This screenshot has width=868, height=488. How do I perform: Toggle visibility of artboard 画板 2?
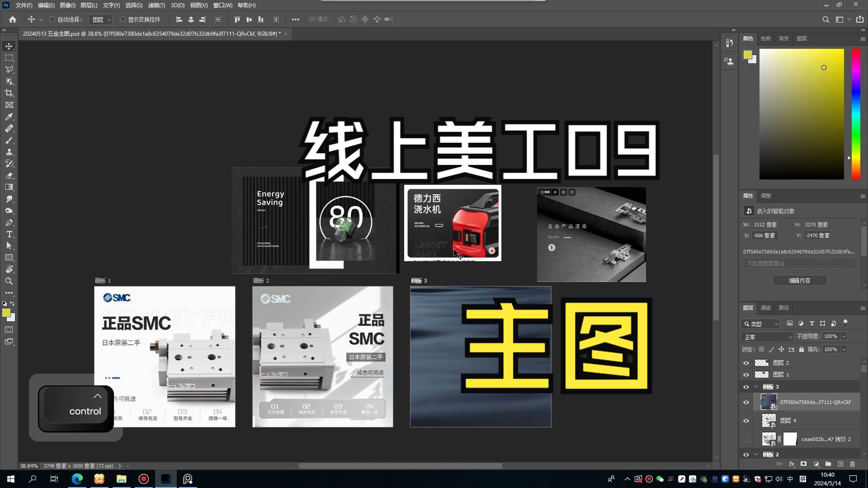pyautogui.click(x=746, y=455)
